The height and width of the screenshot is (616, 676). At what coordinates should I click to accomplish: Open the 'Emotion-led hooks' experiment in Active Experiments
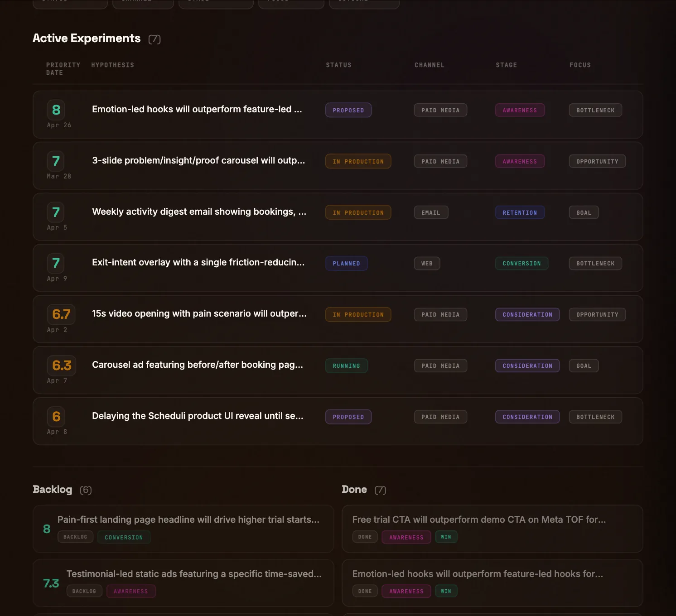coord(338,115)
